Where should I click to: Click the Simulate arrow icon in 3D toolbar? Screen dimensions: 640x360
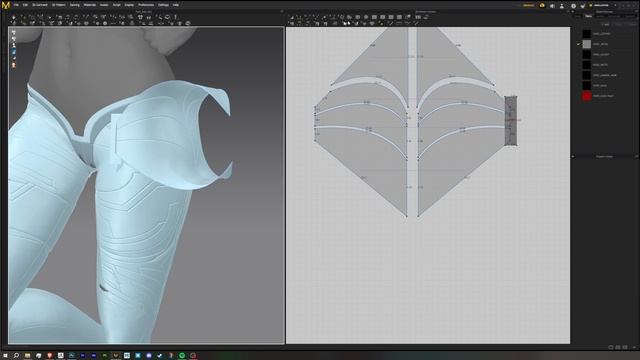[13, 17]
